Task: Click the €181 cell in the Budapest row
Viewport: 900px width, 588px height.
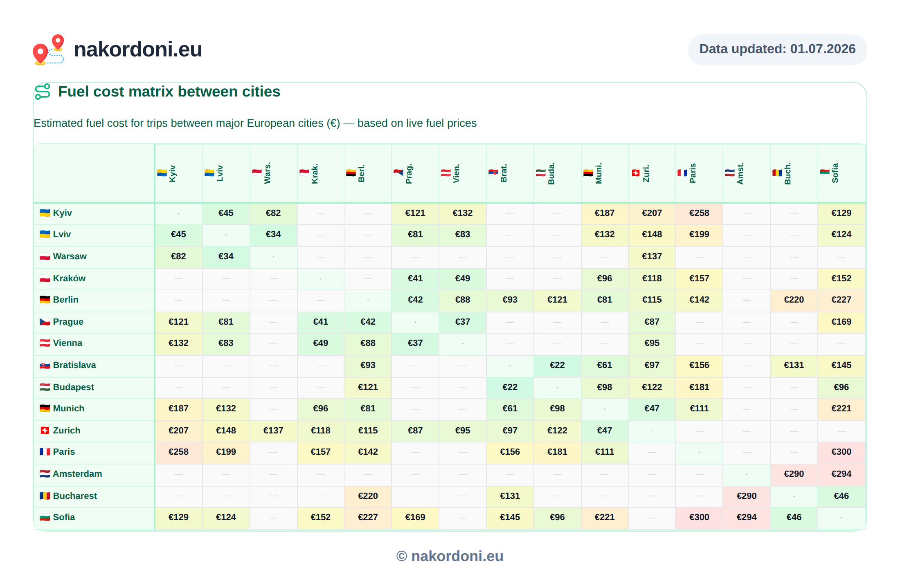Action: point(699,387)
